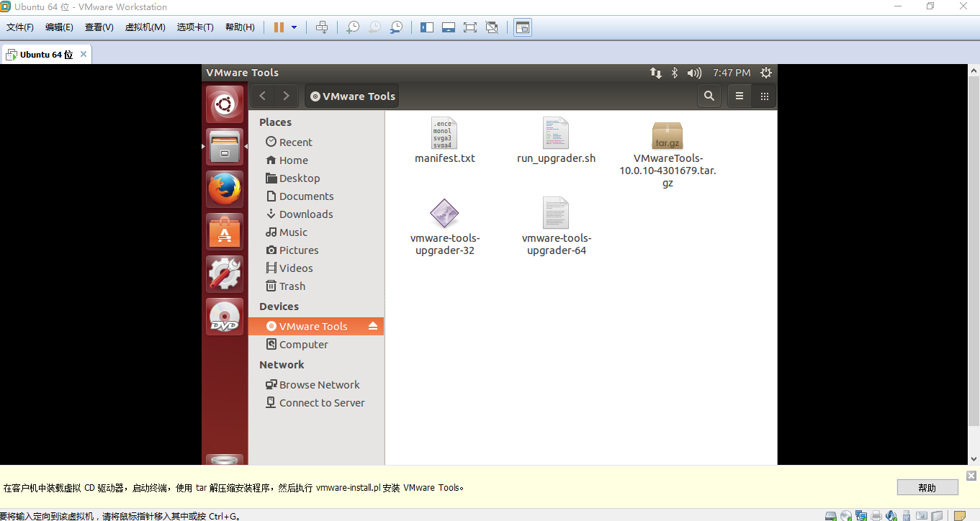
Task: Select VMware Tools device in sidebar
Action: point(316,327)
